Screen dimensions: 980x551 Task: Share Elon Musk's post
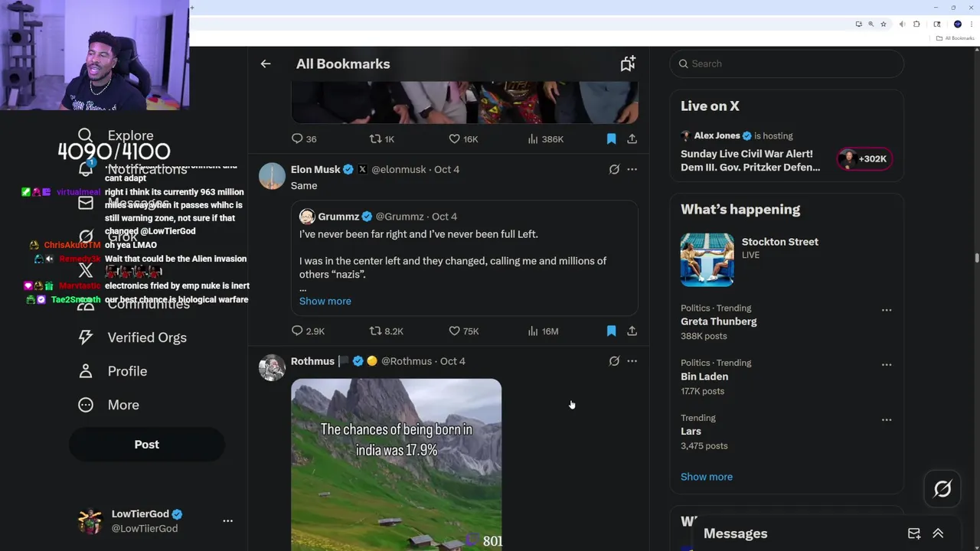(x=632, y=331)
